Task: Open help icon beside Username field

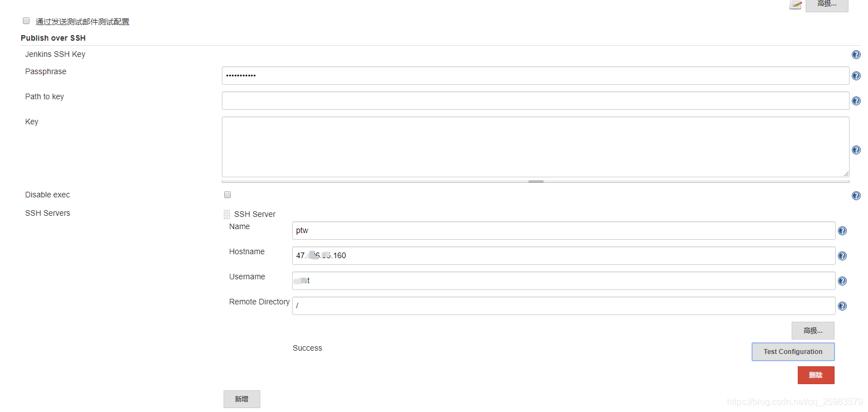Action: point(842,281)
